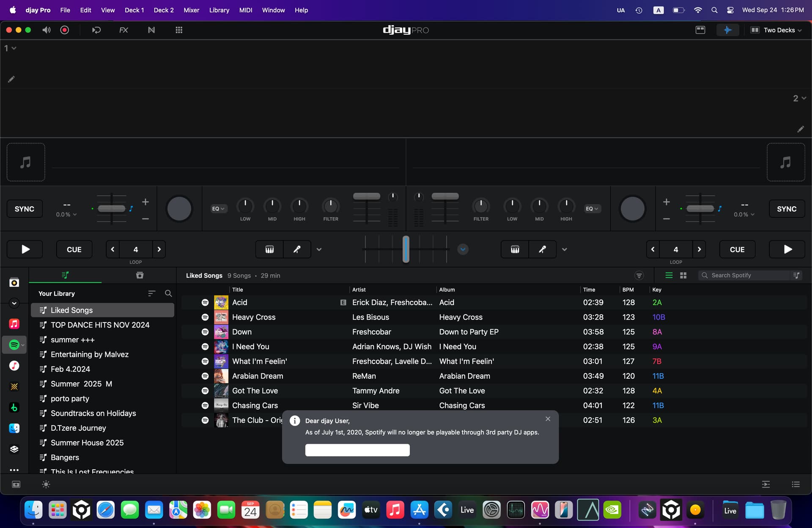The image size is (812, 528).
Task: Open the Mixer menu
Action: click(x=191, y=10)
